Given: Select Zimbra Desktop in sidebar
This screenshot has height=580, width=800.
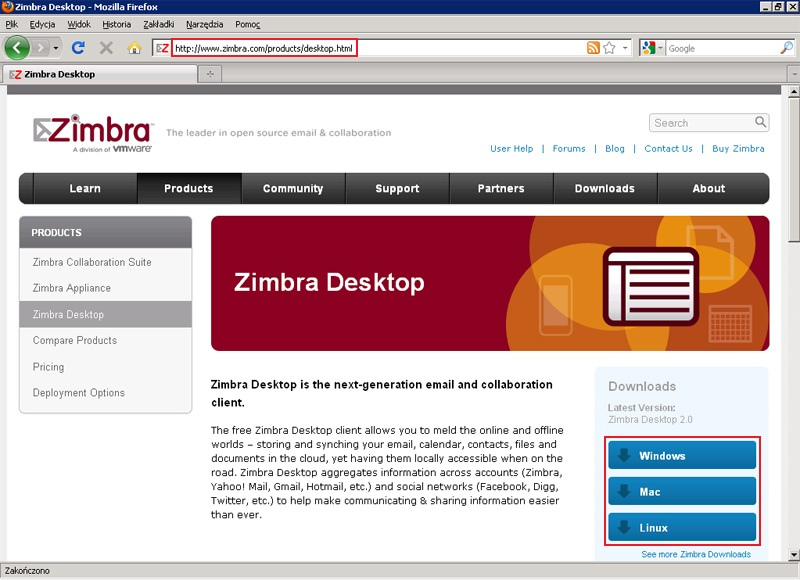Looking at the screenshot, I should (x=106, y=314).
